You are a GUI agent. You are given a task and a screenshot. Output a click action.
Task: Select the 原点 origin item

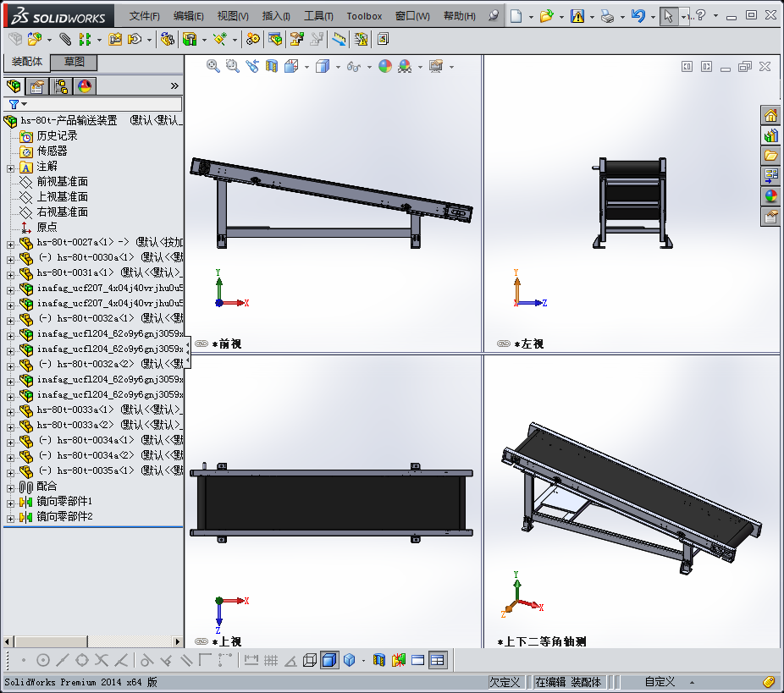[47, 228]
